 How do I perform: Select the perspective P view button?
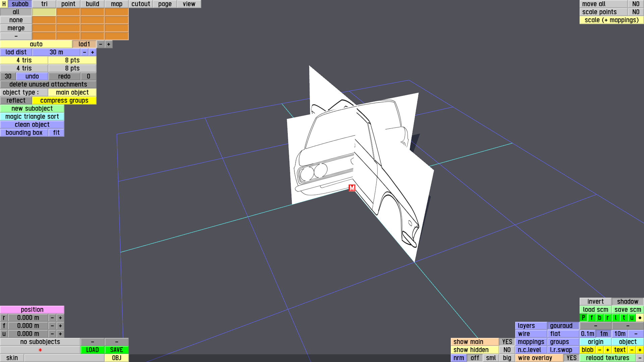point(583,318)
